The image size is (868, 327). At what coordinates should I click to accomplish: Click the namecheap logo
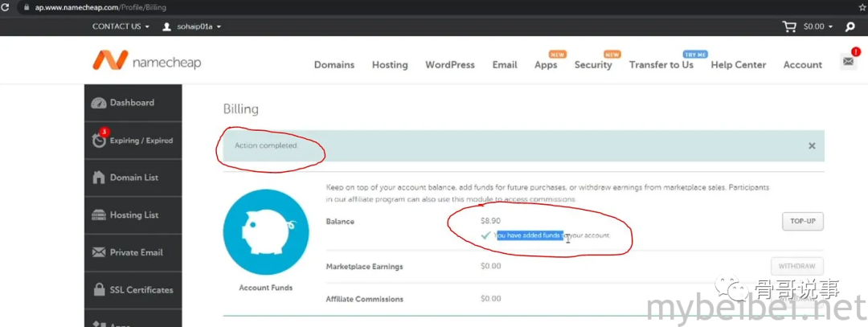click(x=147, y=61)
